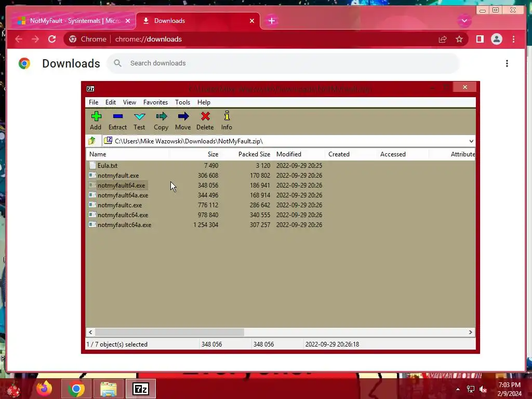Expand the 7-Zip address path dropdown
The width and height of the screenshot is (532, 399).
[x=471, y=141]
